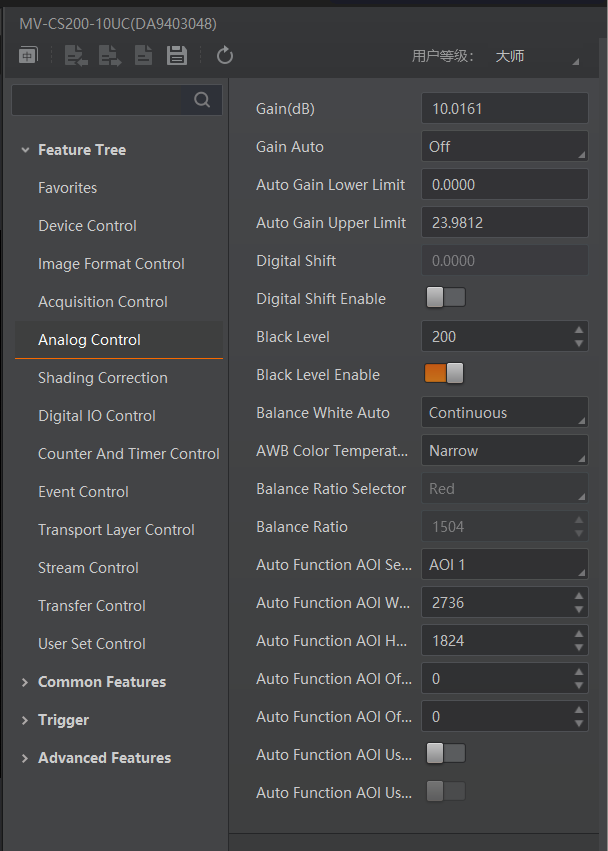Open Auto Function AOI Selector dropdown
This screenshot has width=608, height=851.
click(x=505, y=564)
